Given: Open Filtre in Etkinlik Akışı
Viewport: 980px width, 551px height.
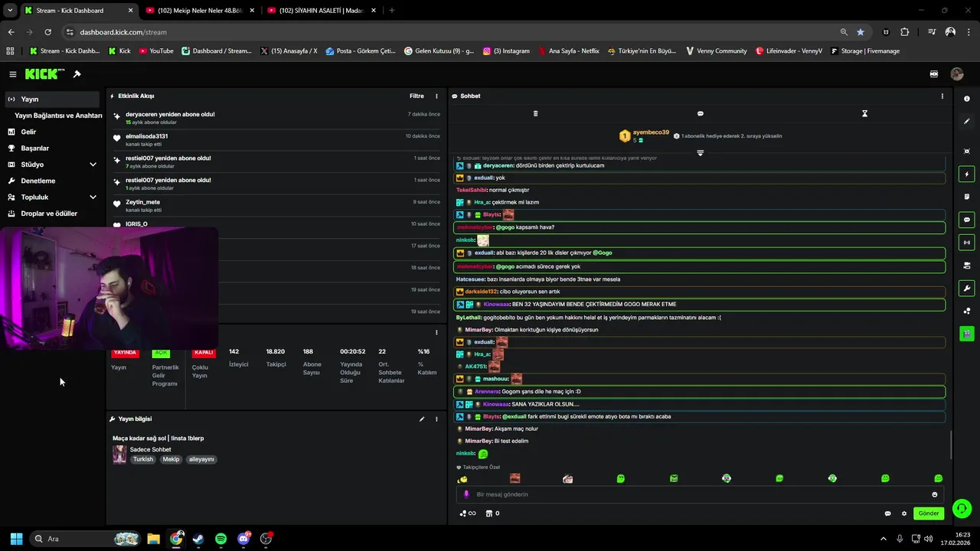Looking at the screenshot, I should coord(416,96).
